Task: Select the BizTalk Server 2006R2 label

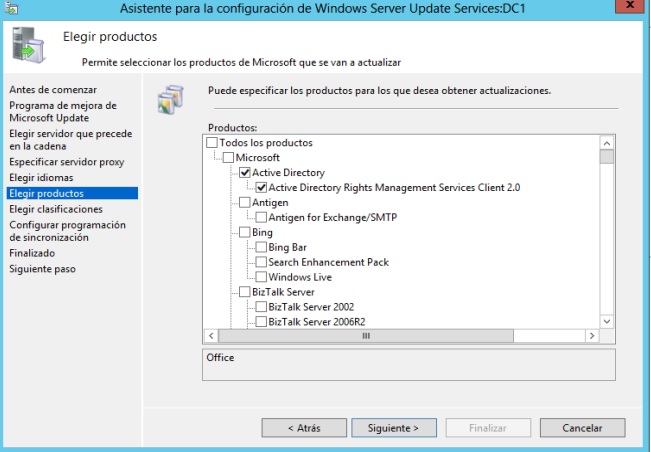Action: pyautogui.click(x=317, y=322)
